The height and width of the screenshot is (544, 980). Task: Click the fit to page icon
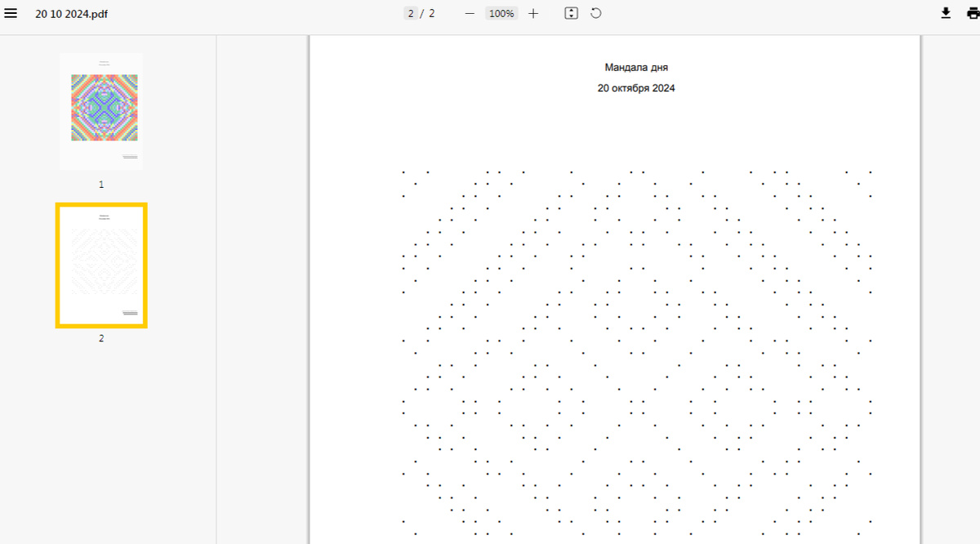572,13
